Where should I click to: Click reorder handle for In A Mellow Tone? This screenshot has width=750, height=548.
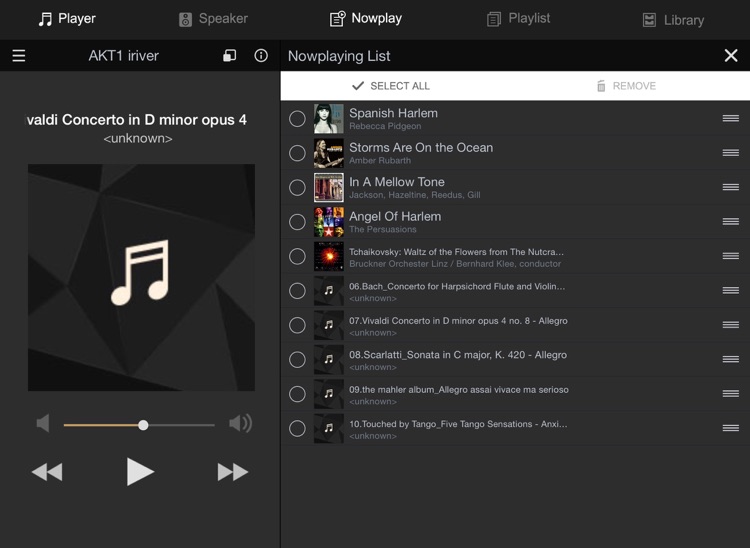730,187
